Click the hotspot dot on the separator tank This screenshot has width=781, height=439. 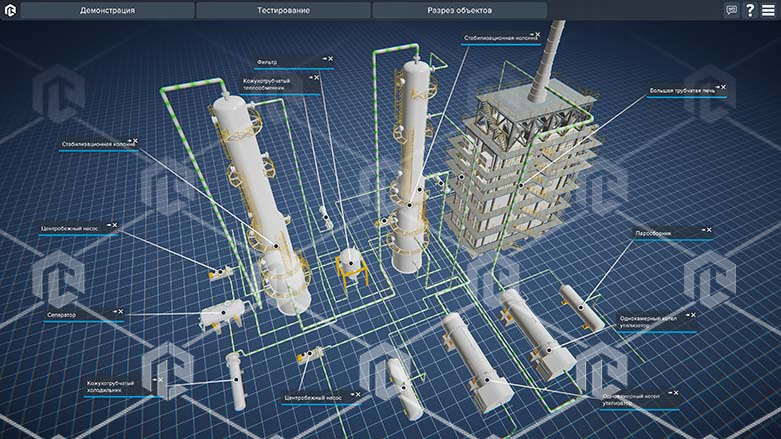[224, 313]
